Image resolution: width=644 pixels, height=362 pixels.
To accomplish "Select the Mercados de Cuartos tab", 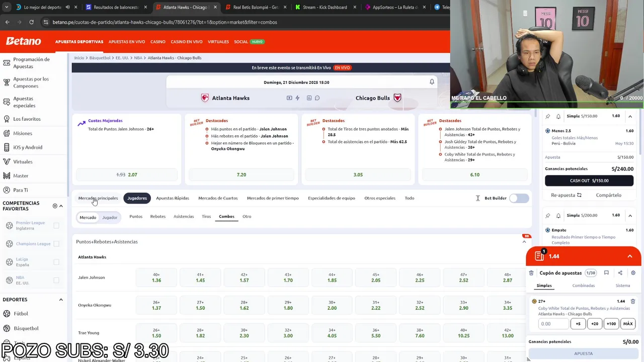I will (x=218, y=198).
